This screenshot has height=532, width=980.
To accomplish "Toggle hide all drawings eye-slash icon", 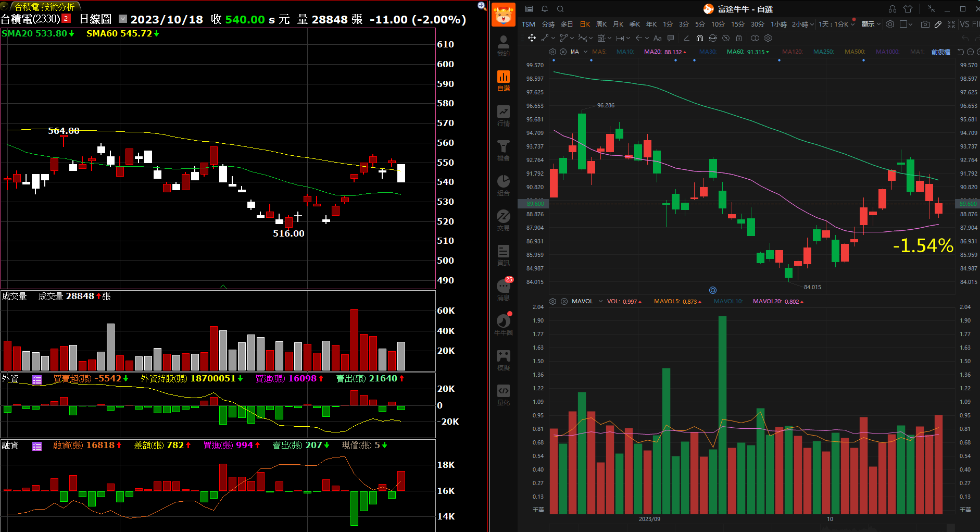I will tap(726, 38).
